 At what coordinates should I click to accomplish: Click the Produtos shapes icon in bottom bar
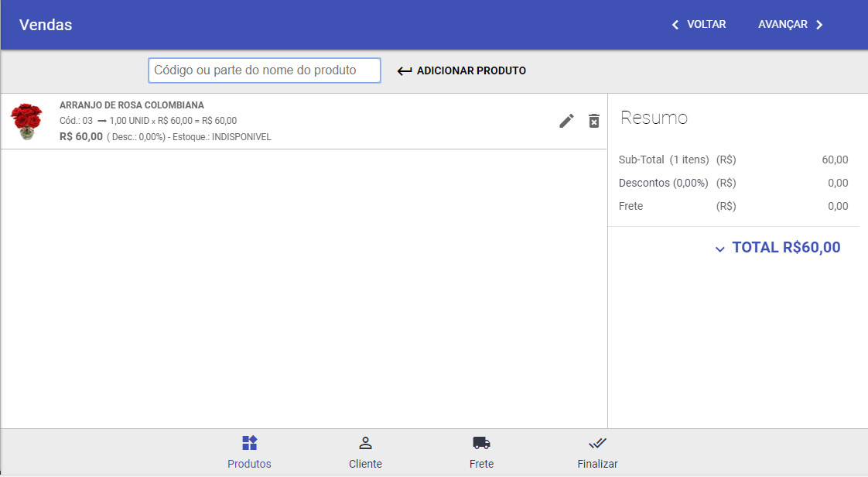coord(249,443)
